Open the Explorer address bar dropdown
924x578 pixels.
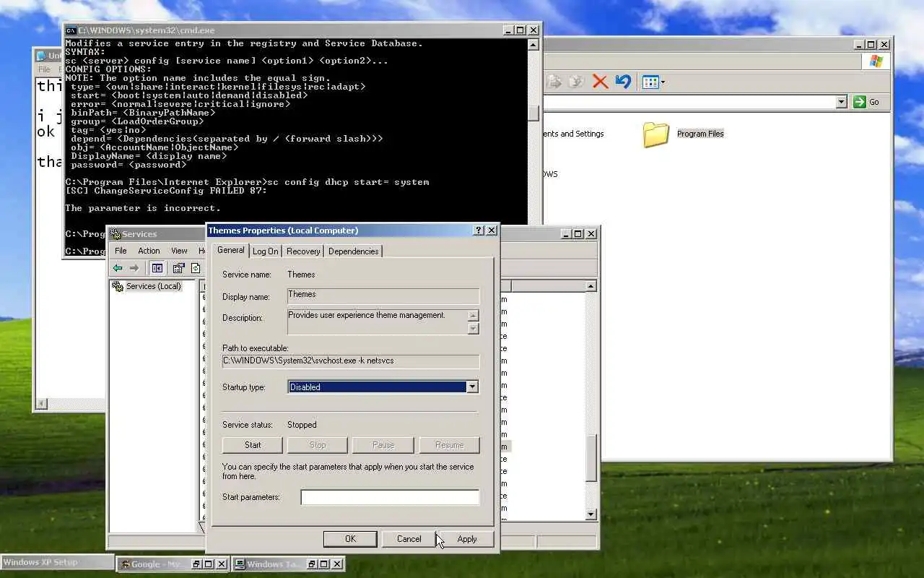tap(841, 102)
